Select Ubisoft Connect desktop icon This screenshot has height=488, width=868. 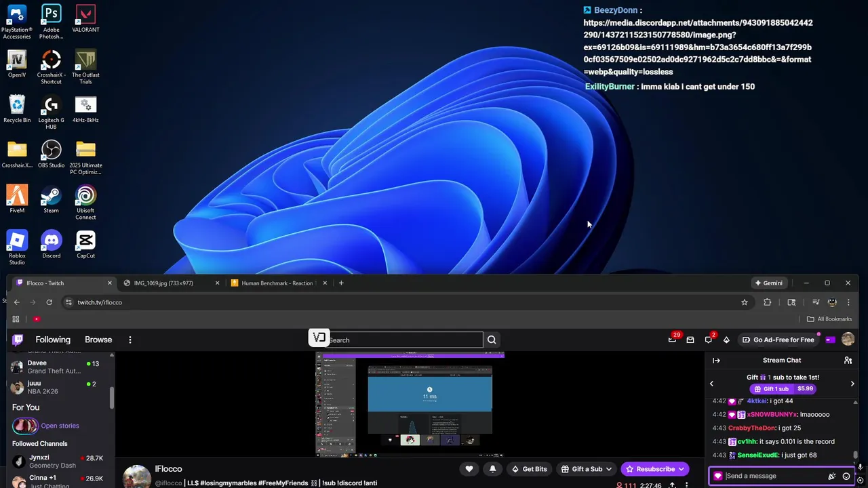pyautogui.click(x=85, y=203)
